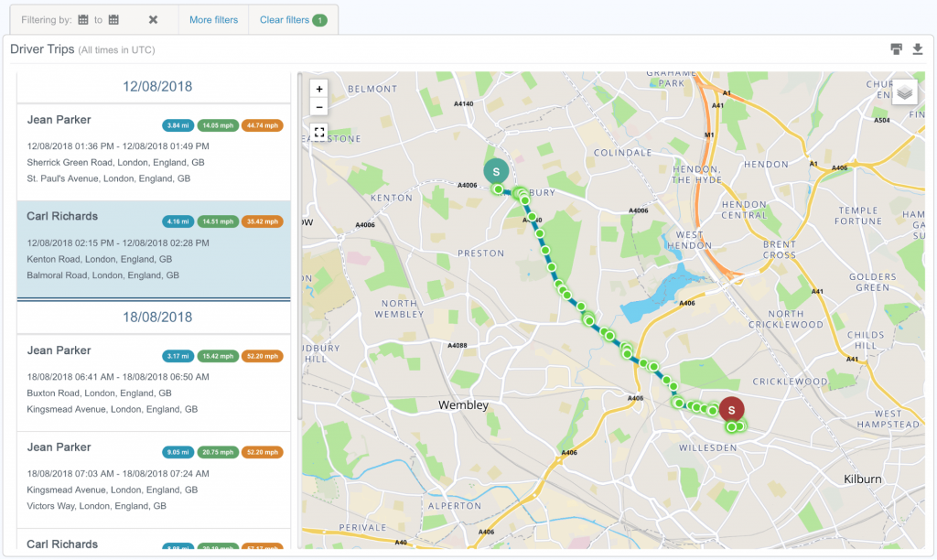
Task: Click Sherrick Green Road address line
Action: 115,163
